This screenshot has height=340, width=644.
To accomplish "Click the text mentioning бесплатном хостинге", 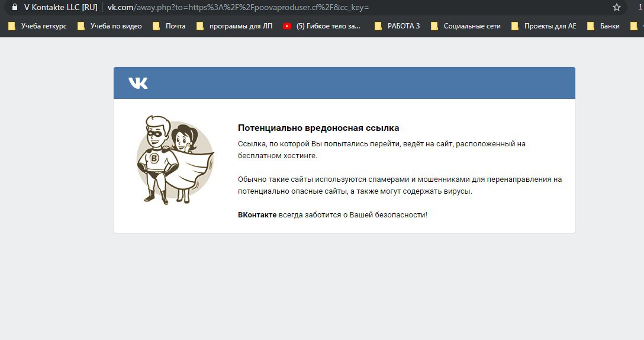I will pyautogui.click(x=382, y=150).
